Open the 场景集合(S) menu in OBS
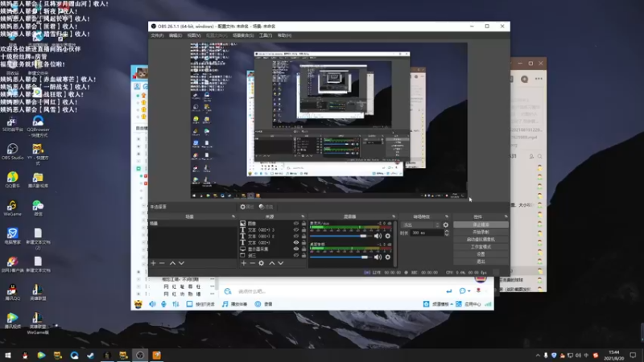The width and height of the screenshot is (644, 362). point(243,35)
